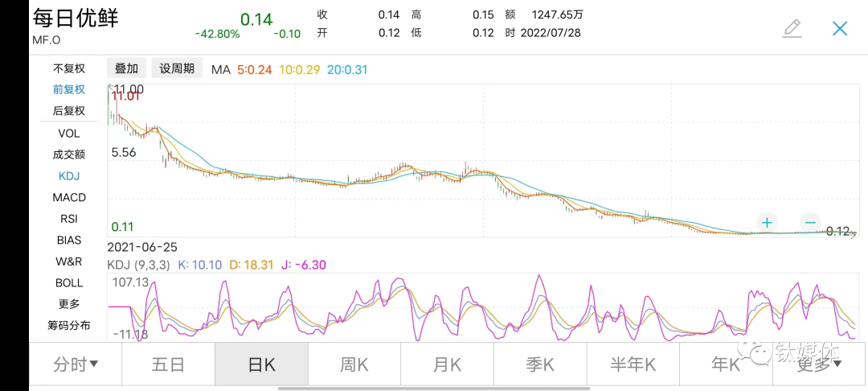868x391 pixels.
Task: Switch to the 五日 tab
Action: coord(168,364)
